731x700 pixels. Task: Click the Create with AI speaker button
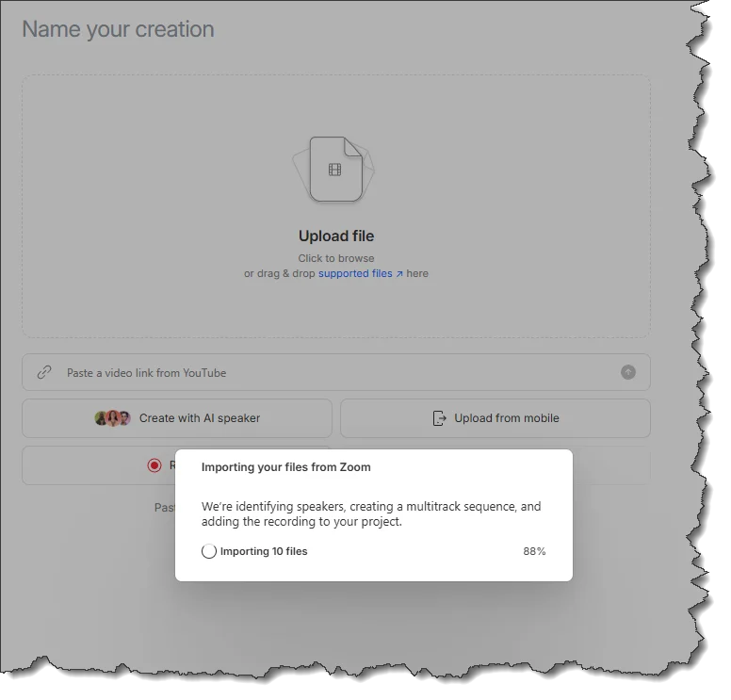pyautogui.click(x=177, y=418)
